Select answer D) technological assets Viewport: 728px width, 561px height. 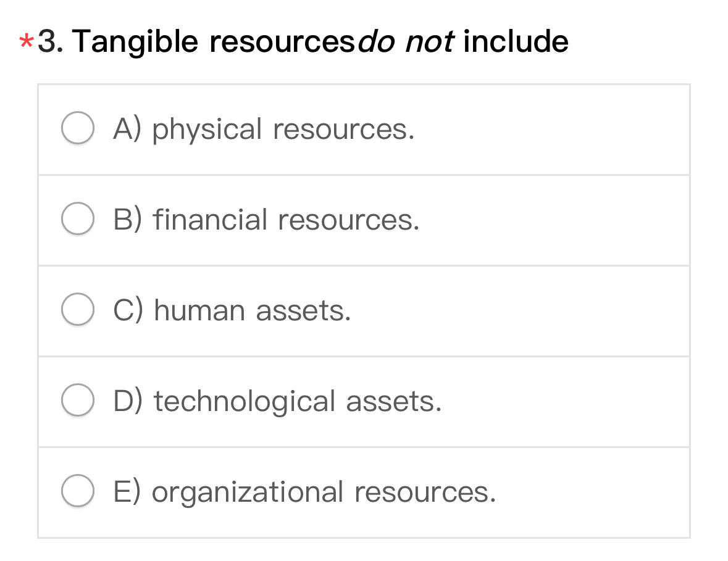tap(278, 401)
